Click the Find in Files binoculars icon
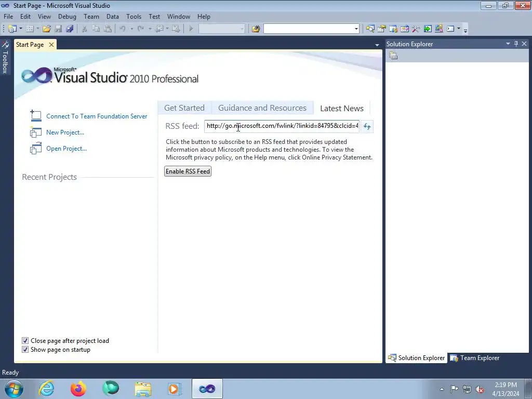The height and width of the screenshot is (399, 532). pyautogui.click(x=256, y=29)
